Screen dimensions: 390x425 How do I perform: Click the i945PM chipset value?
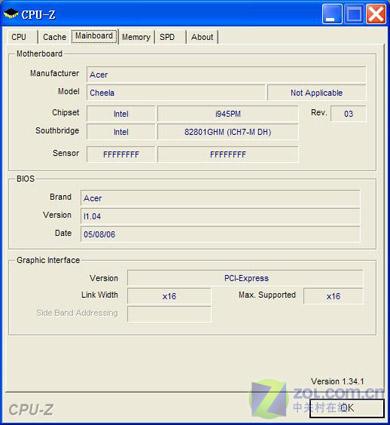pos(228,114)
